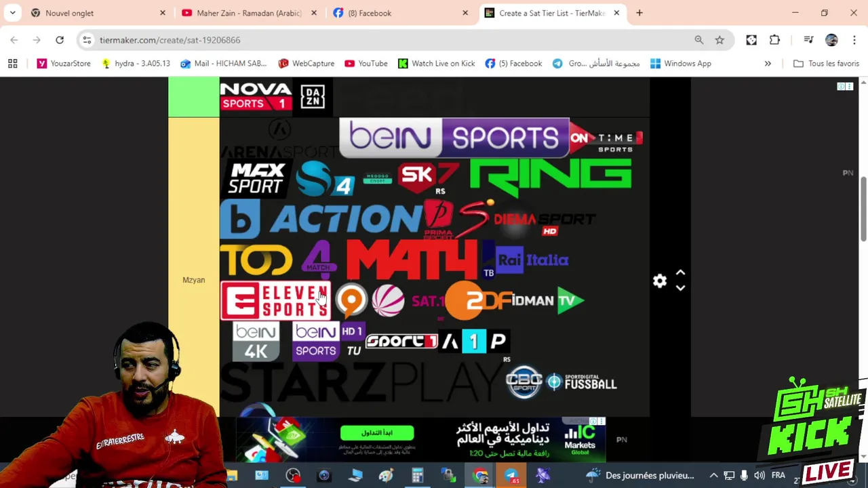Go back to previous page
868x488 pixels.
pos(14,40)
